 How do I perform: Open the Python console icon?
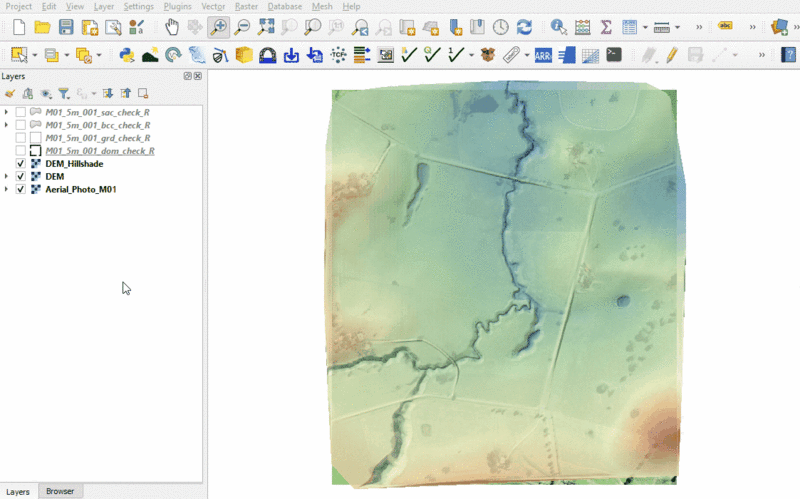tap(127, 55)
